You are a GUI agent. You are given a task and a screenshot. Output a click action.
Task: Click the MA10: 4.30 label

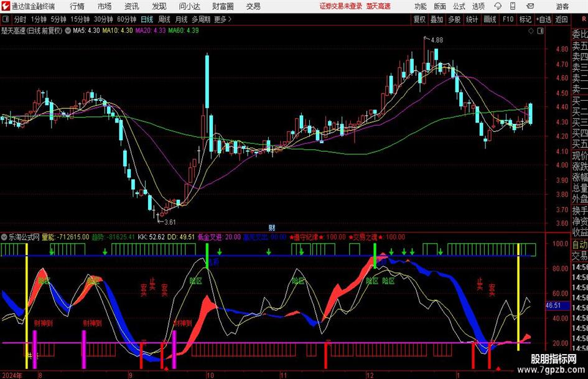[118, 30]
